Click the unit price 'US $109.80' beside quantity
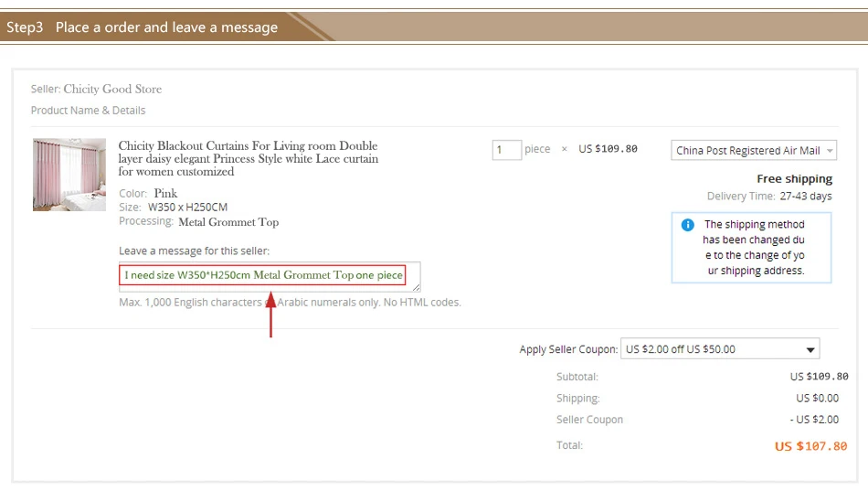The image size is (868, 501). coord(608,148)
